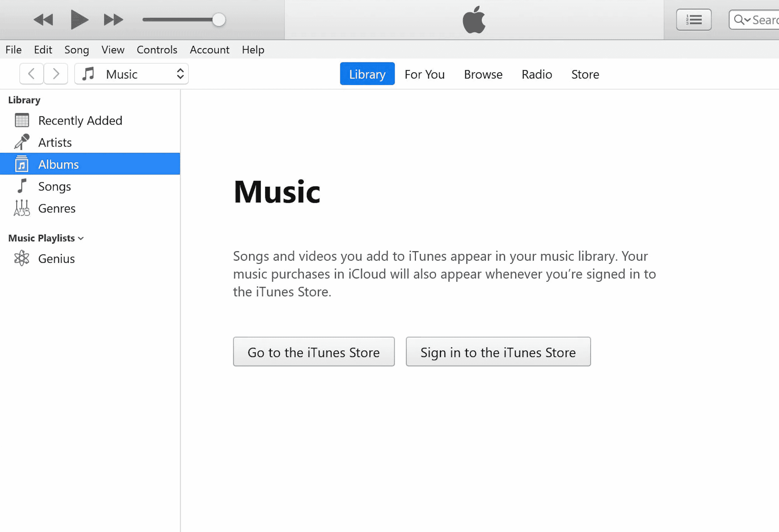Open the Radio section
Screen dimensions: 779x532
click(x=536, y=74)
